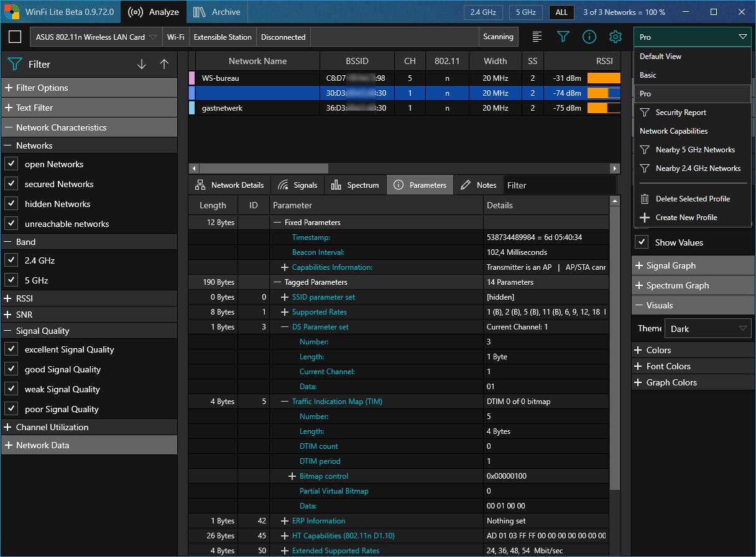Disable the Show Values checkbox
The height and width of the screenshot is (557, 756).
[x=642, y=242]
